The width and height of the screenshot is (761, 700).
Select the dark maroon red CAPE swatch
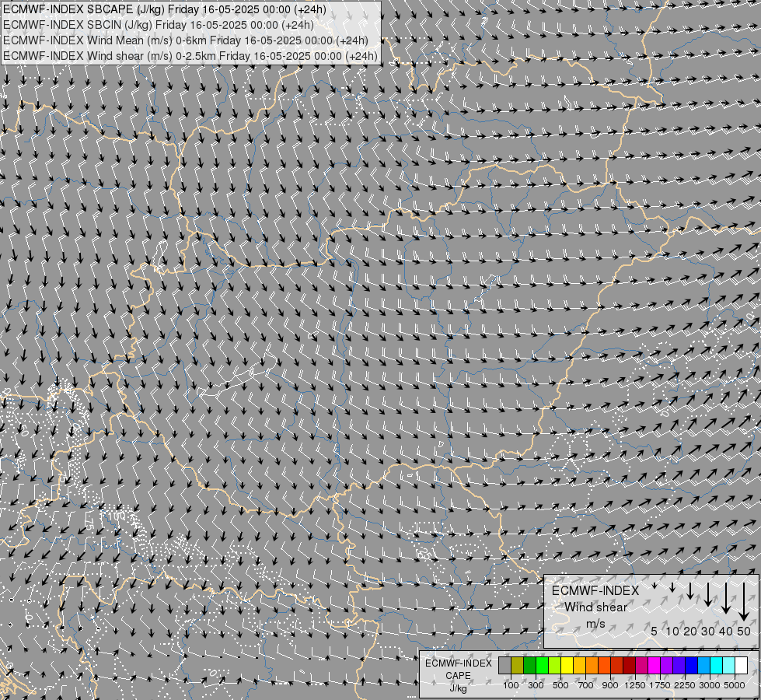coord(630,666)
